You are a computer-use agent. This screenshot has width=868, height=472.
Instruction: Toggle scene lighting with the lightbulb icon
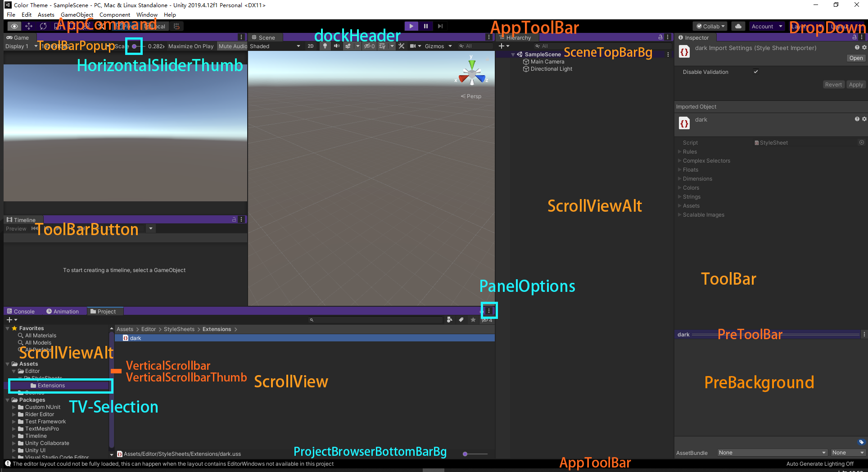325,46
